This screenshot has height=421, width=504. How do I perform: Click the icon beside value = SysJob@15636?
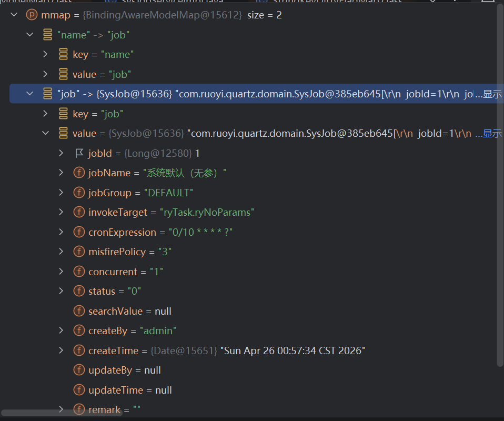(63, 133)
